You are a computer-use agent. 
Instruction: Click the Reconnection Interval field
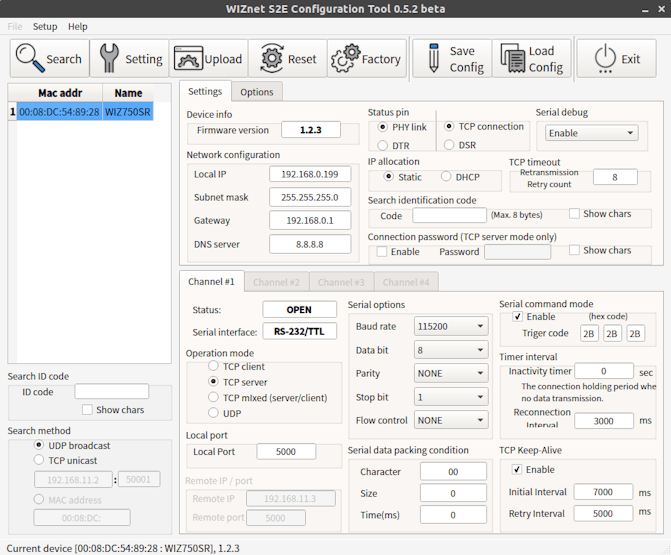[604, 421]
